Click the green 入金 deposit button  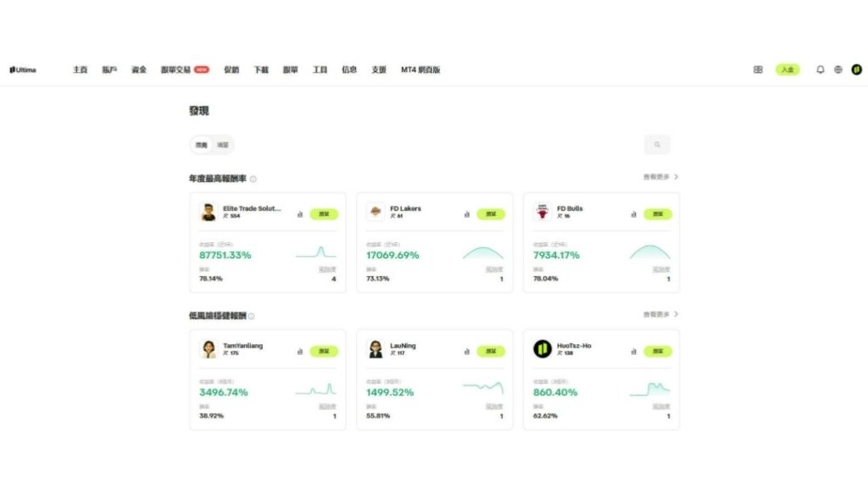pyautogui.click(x=790, y=69)
